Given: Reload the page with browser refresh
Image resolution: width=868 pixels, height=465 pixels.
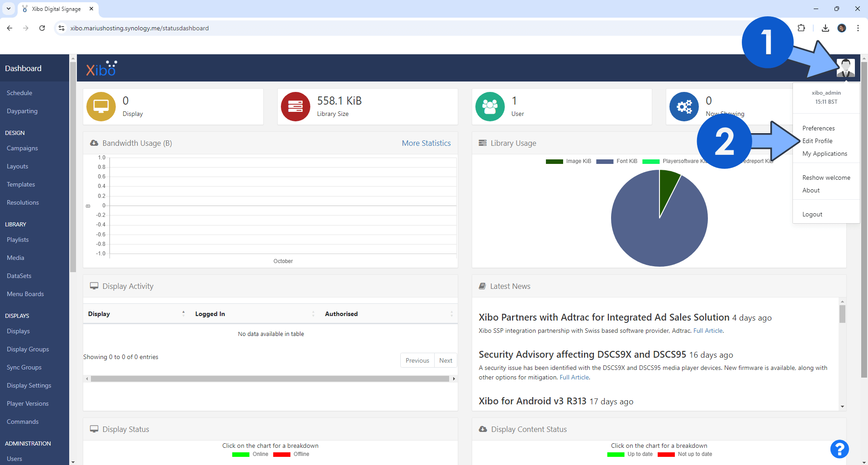Looking at the screenshot, I should click(x=42, y=28).
